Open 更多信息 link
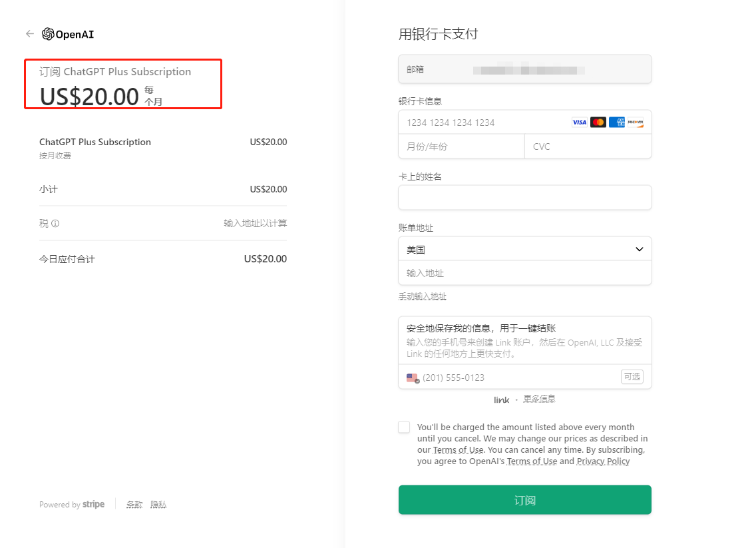The height and width of the screenshot is (548, 756). [539, 399]
